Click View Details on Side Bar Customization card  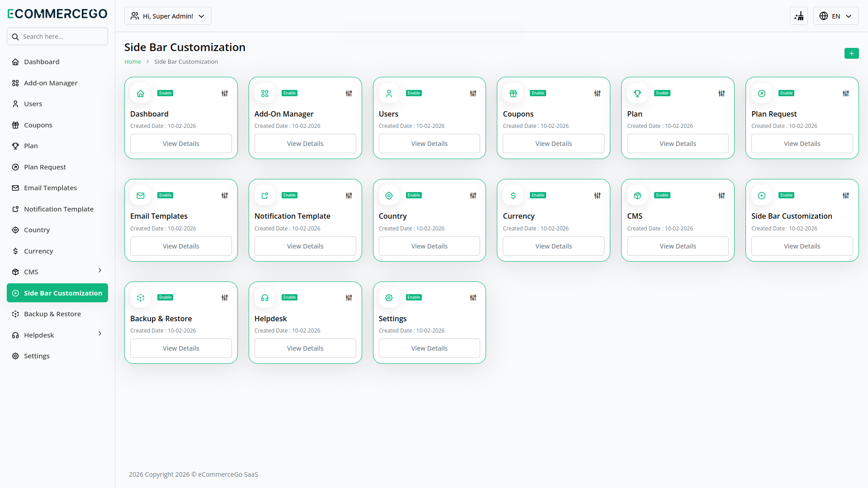tap(802, 246)
